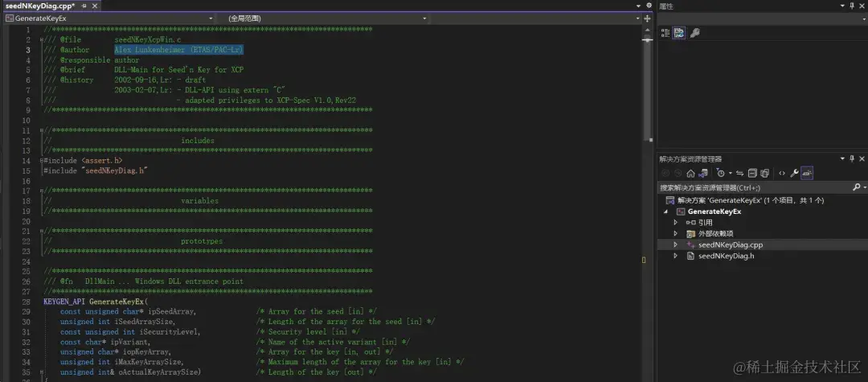Switch between solution and folder views icon
The width and height of the screenshot is (868, 382).
click(x=703, y=173)
